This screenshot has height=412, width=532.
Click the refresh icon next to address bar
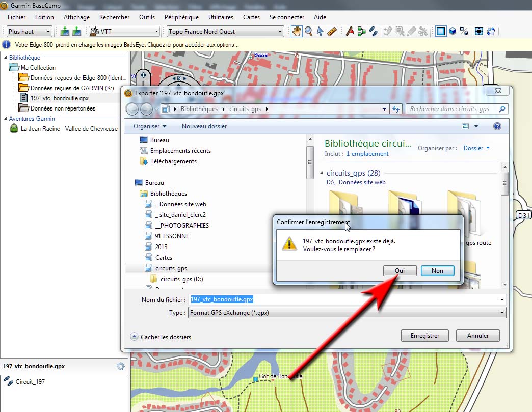coord(396,109)
